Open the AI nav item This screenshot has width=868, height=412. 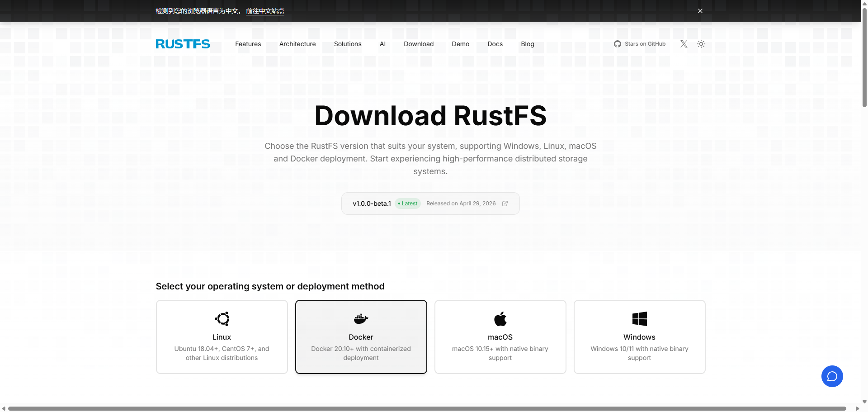coord(382,44)
